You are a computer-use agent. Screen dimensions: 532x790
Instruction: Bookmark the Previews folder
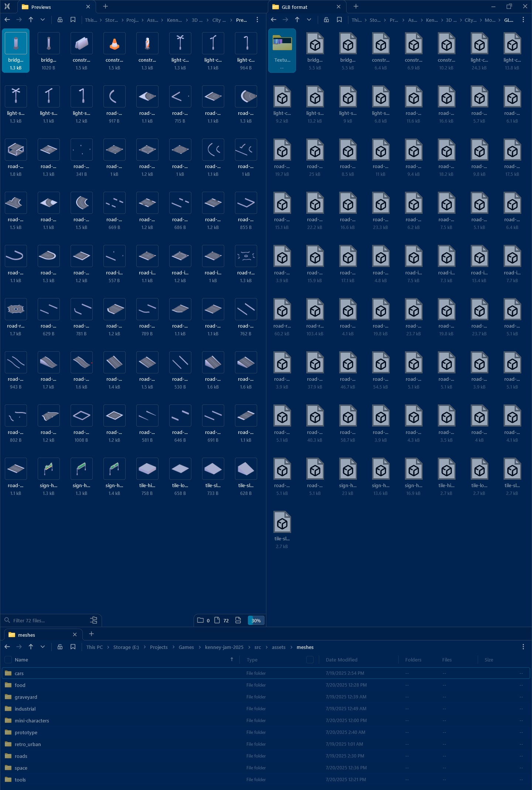pos(73,20)
